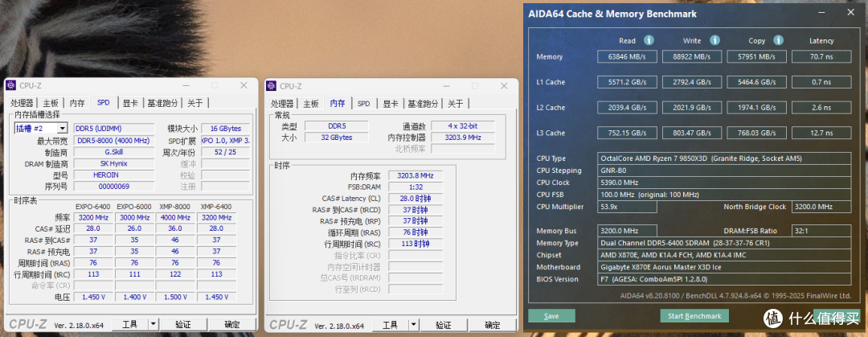
Task: Click Save button in AIDA64
Action: click(x=551, y=316)
